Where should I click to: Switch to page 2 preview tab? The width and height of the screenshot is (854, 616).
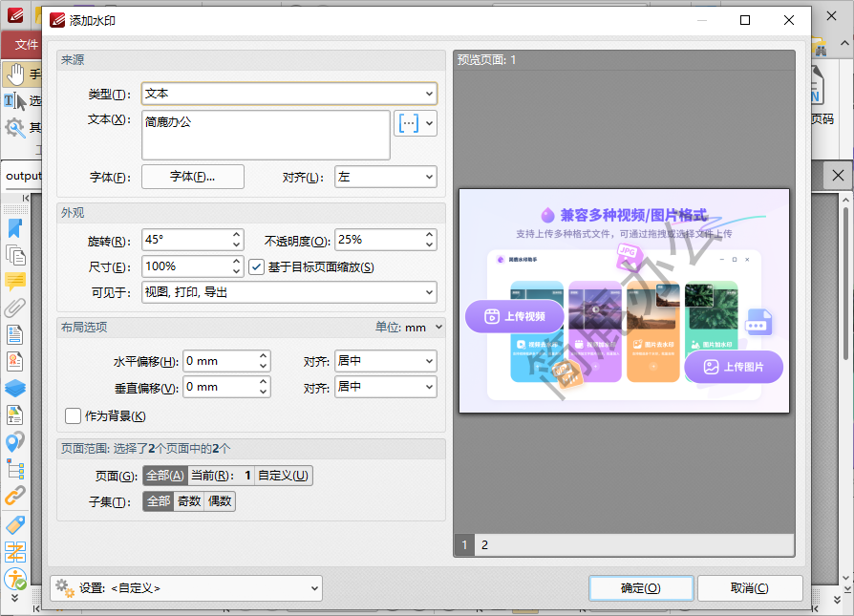(x=484, y=545)
